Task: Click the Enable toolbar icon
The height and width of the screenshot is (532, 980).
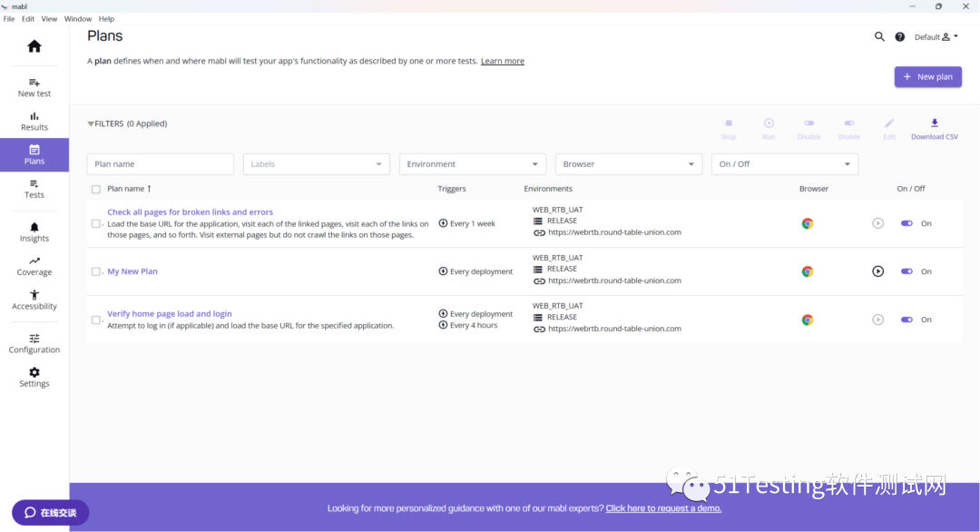Action: click(x=848, y=130)
